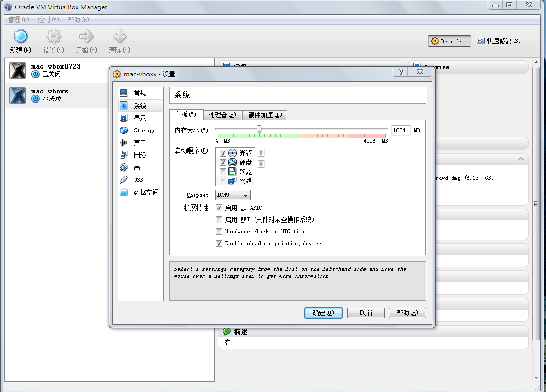The width and height of the screenshot is (546, 392).
Task: Open the 串口 (Serial Ports) settings category
Action: coord(141,167)
